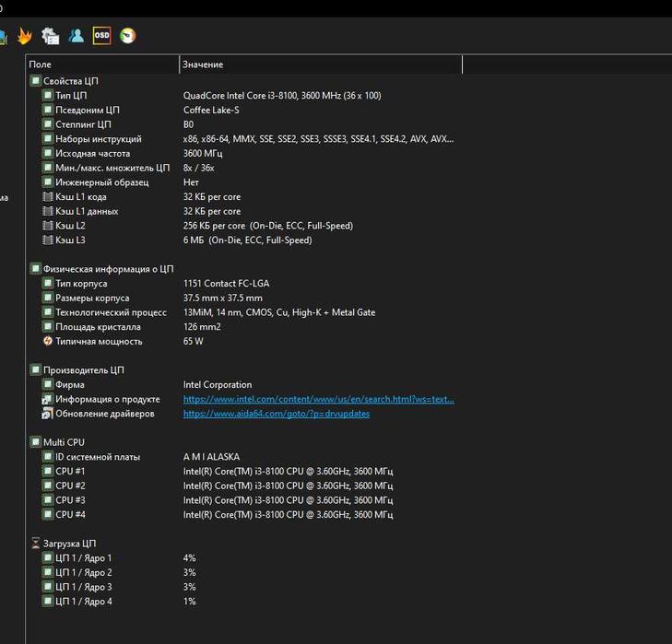Click the icon beside Тип ЦП
Image resolution: width=672 pixels, height=644 pixels.
point(48,95)
